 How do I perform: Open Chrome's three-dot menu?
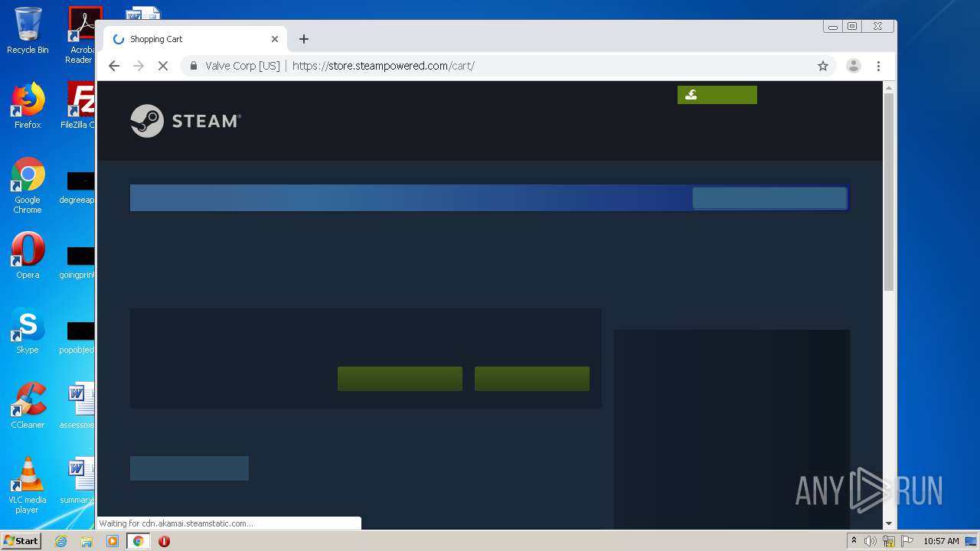(878, 66)
